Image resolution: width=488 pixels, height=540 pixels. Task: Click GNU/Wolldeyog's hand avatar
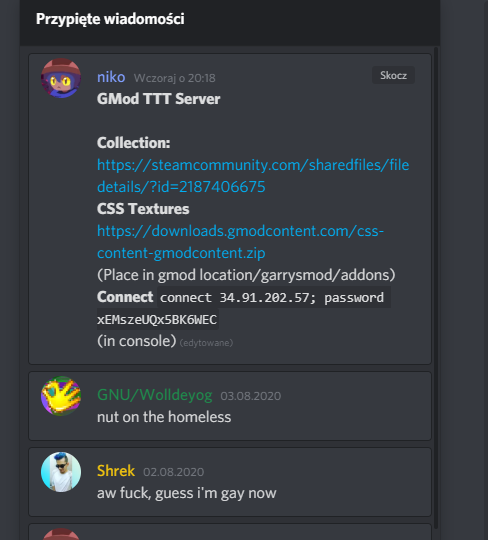[61, 396]
